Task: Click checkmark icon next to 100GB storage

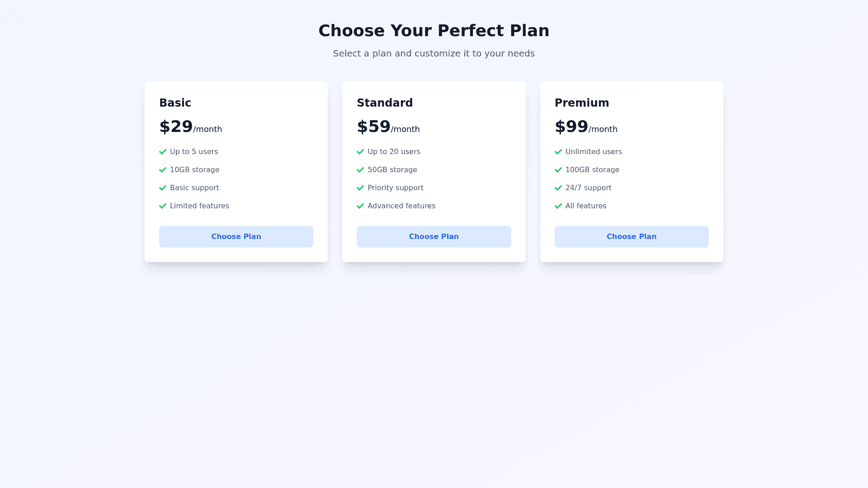Action: point(558,170)
